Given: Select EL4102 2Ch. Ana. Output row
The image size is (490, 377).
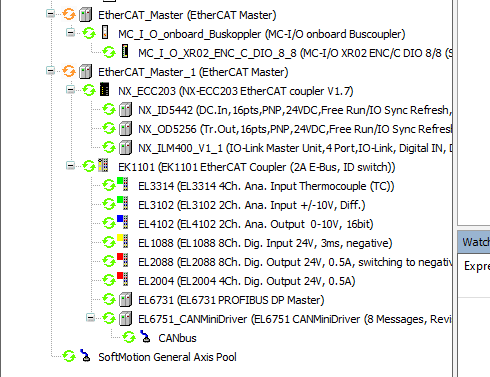Looking at the screenshot, I should click(256, 224).
